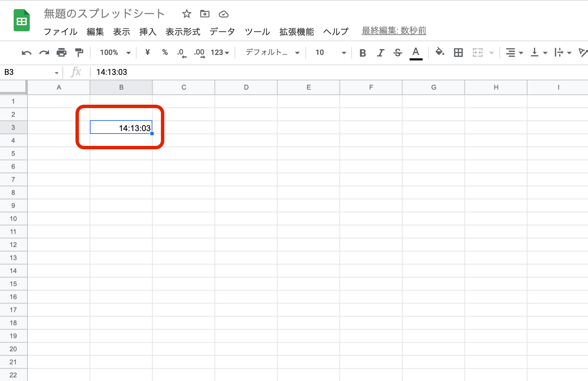Click the spreadsheet title 無題のスプレッドシート
The width and height of the screenshot is (588, 381).
(x=104, y=14)
